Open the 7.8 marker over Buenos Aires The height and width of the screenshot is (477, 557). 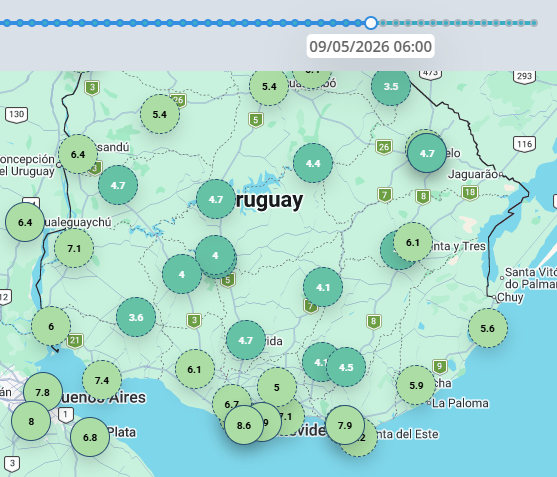tap(43, 392)
